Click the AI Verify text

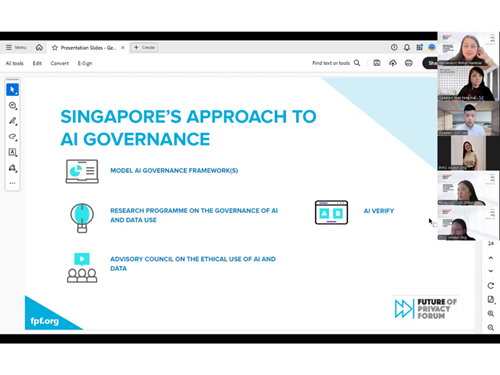(379, 211)
